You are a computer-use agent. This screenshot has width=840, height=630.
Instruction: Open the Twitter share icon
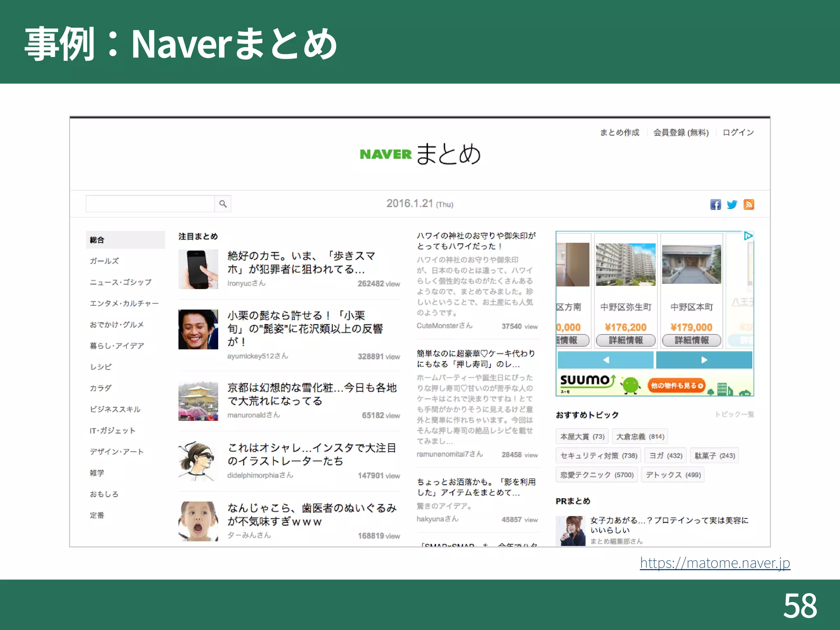tap(732, 204)
